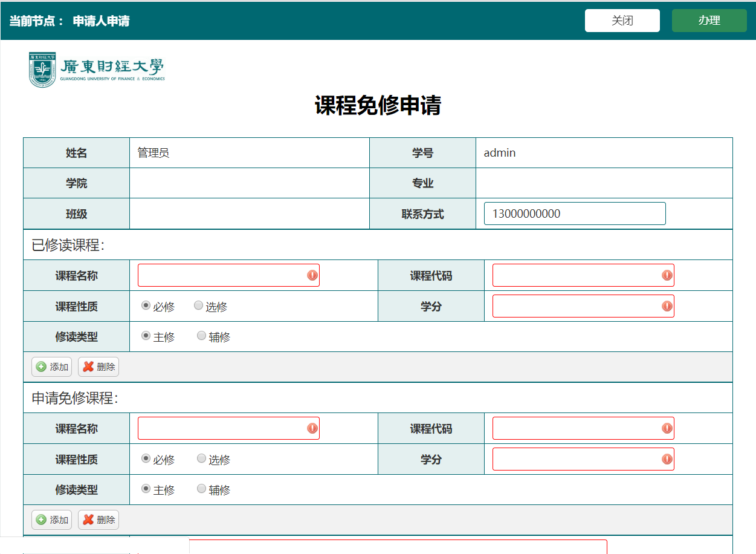This screenshot has height=554, width=756.
Task: Click 添加 icon under 已修读课程 section
Action: click(41, 367)
